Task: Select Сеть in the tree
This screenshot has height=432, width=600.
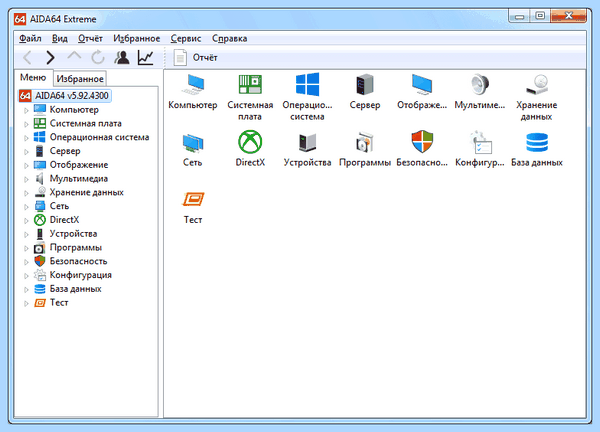Action: coord(59,206)
